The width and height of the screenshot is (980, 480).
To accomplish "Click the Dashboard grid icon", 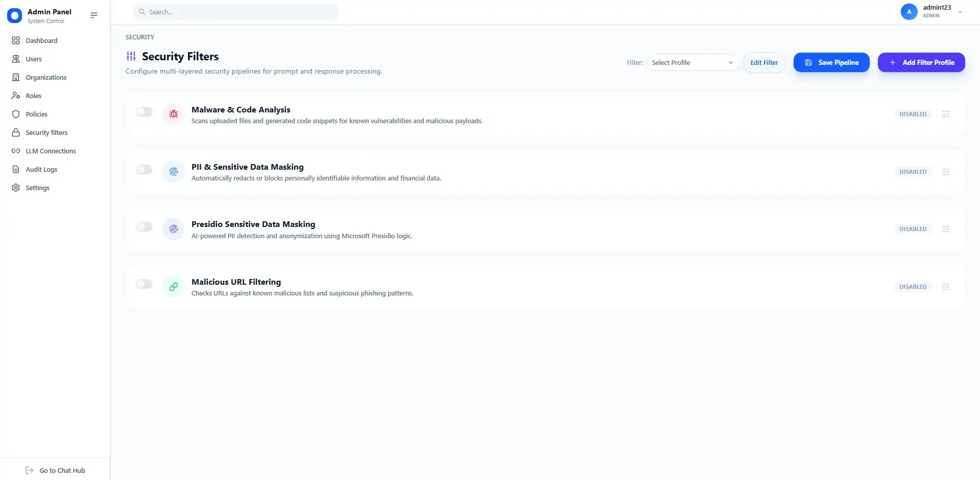I will pos(16,40).
